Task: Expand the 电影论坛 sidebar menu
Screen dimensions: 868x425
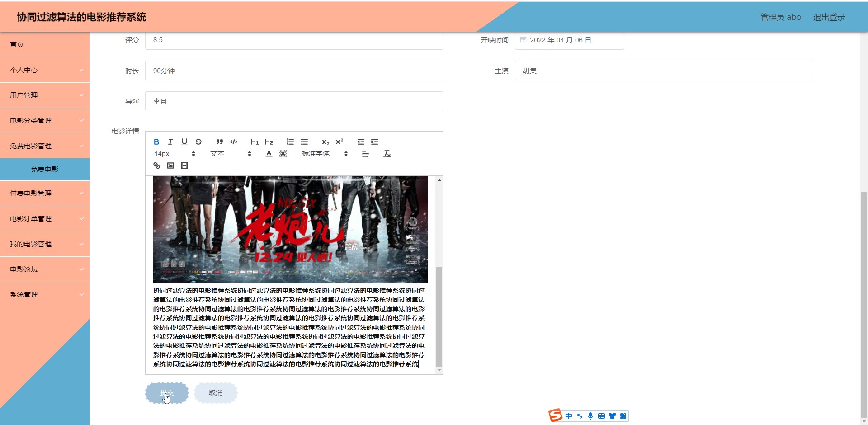Action: pyautogui.click(x=45, y=269)
